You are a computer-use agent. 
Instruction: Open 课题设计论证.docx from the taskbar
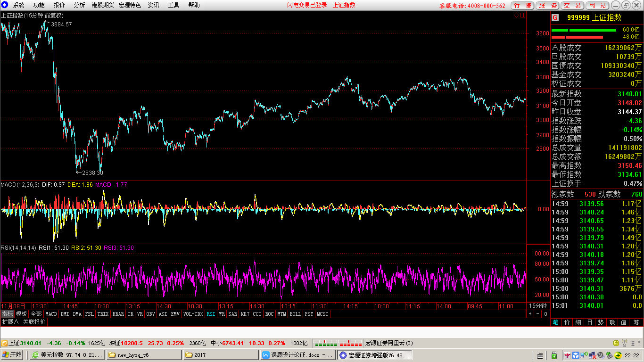pos(297,355)
